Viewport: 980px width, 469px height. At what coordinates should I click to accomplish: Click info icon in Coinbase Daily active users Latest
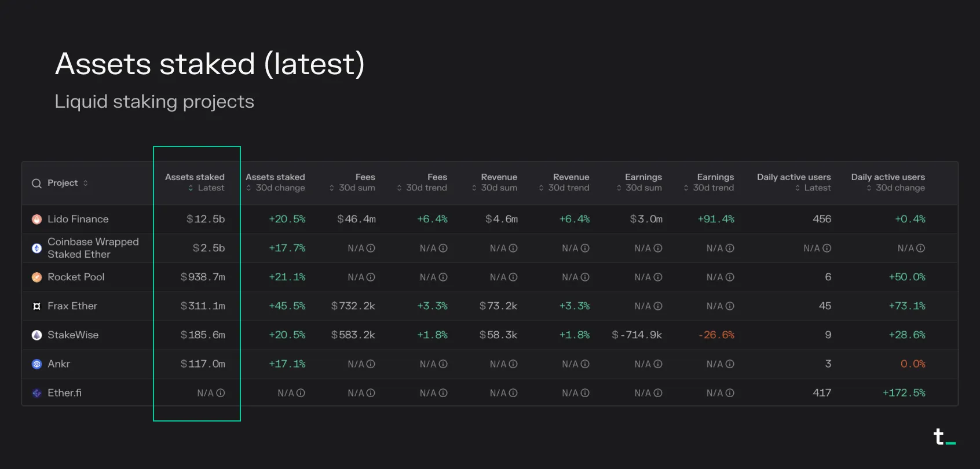[827, 248]
